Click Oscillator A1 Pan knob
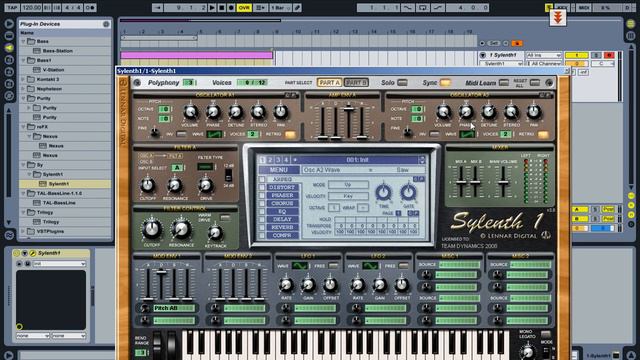Image resolution: width=640 pixels, height=360 pixels. [x=280, y=112]
